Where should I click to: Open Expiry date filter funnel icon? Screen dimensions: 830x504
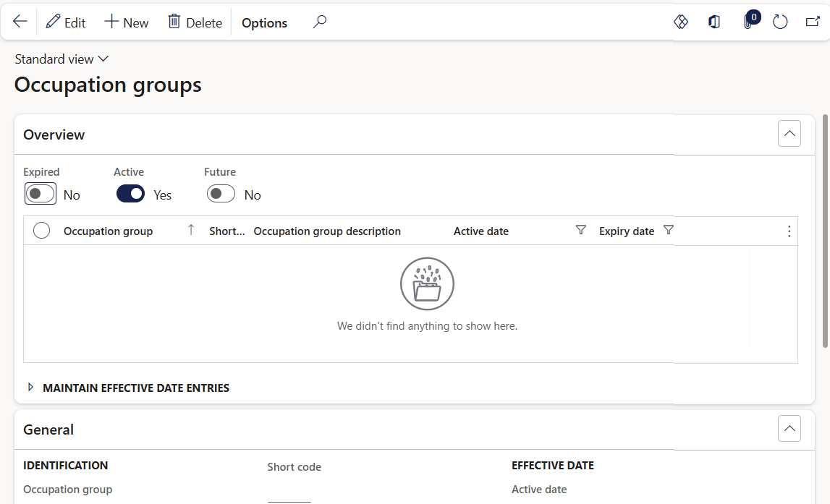(669, 230)
